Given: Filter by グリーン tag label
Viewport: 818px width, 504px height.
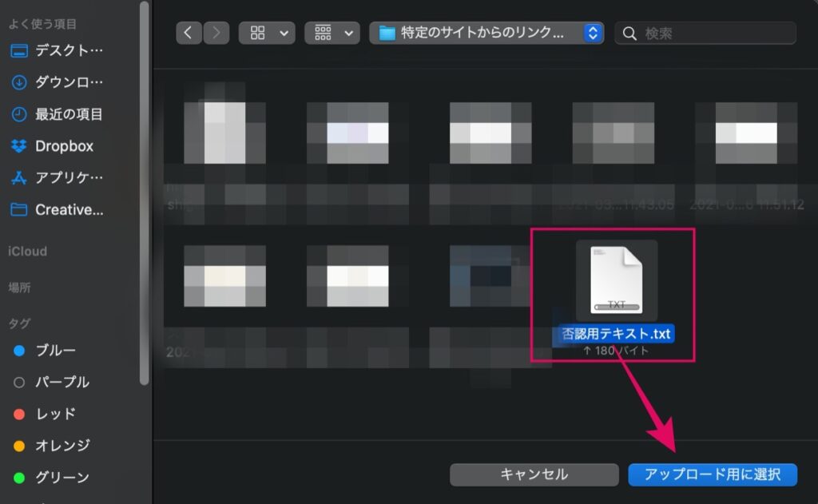Looking at the screenshot, I should [x=62, y=478].
